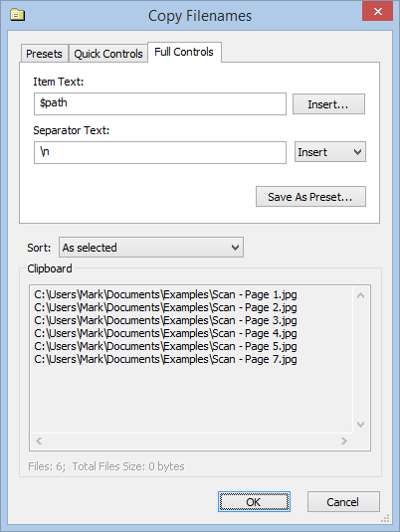Screen dimensions: 400x532
Task: Click the resize grip in dialog corner
Action: coord(385,519)
